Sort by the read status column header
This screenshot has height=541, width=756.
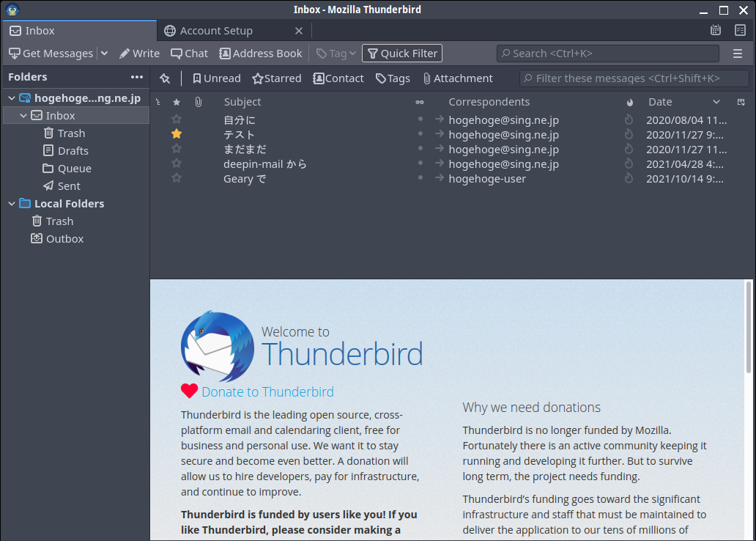420,102
